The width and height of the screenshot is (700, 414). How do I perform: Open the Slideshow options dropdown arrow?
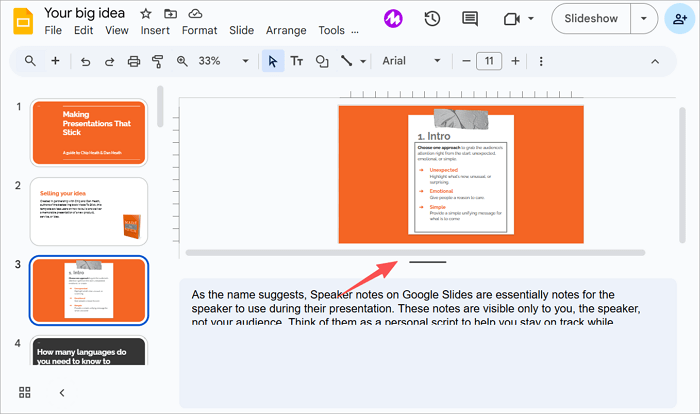point(643,18)
